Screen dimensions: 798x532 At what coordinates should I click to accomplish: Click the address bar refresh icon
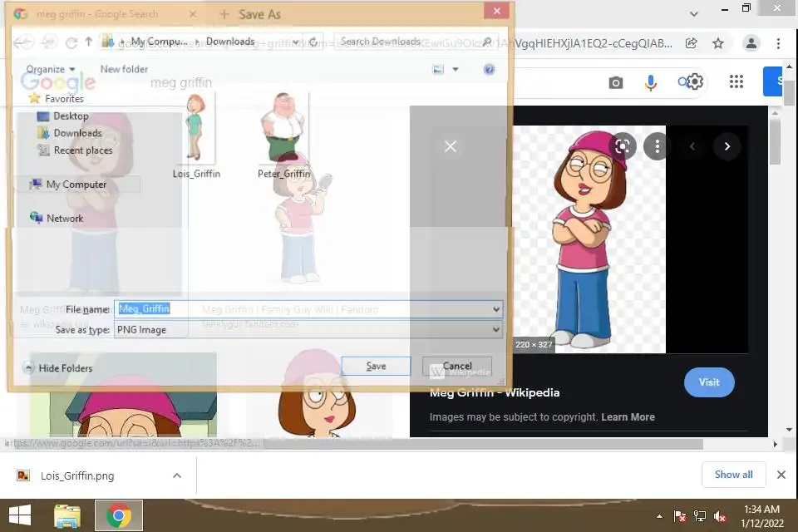click(314, 42)
